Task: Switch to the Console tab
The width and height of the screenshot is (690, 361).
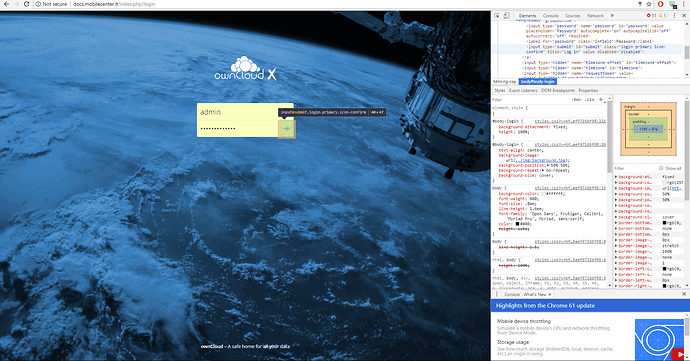Action: pos(551,15)
